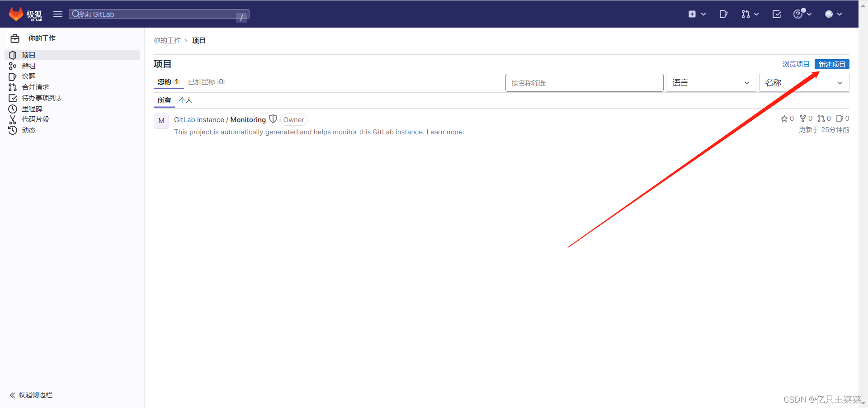
Task: Click the 新建项目 button
Action: coord(832,64)
